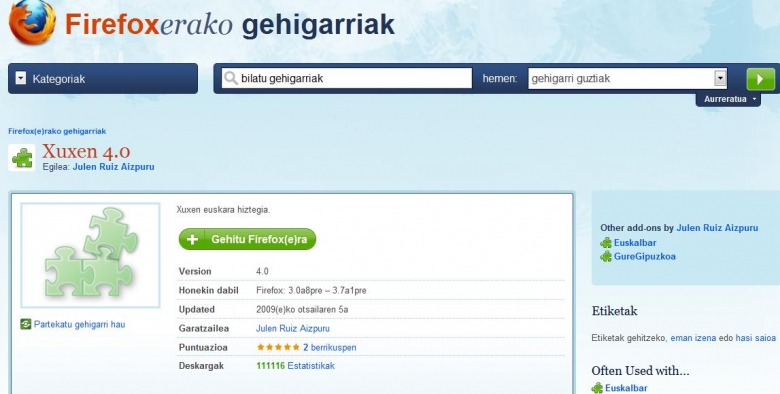The width and height of the screenshot is (780, 394).
Task: Click the Firefox logo icon
Action: point(32,22)
